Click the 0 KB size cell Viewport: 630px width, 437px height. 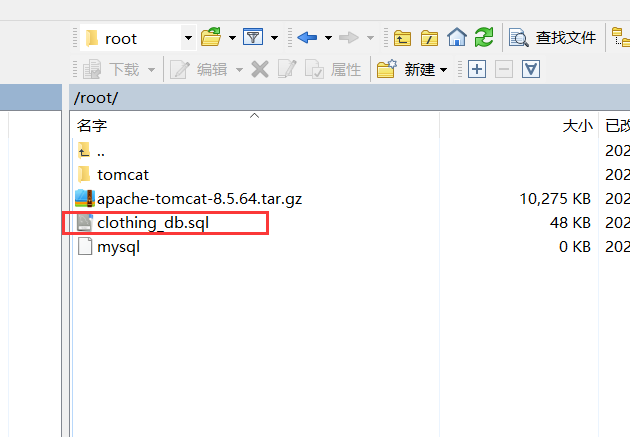(x=575, y=247)
